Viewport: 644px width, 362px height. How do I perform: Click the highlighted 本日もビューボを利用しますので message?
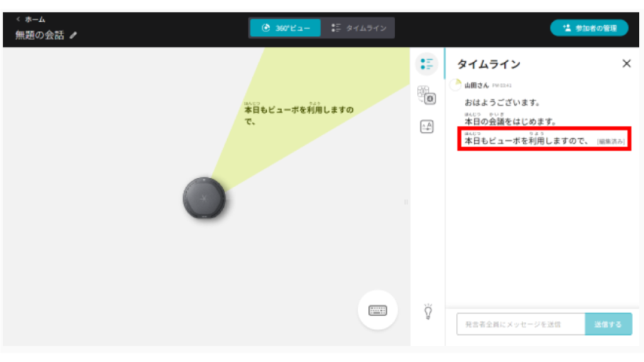pyautogui.click(x=526, y=141)
